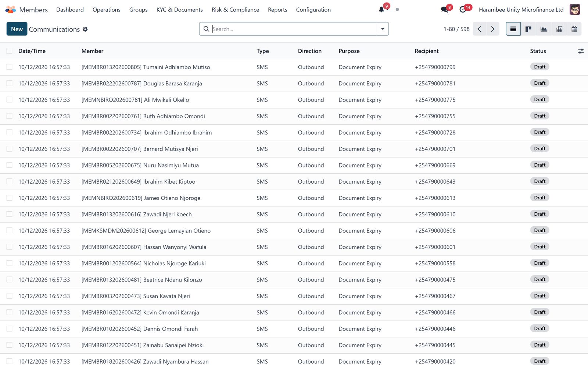Sort by the Status column header
The height and width of the screenshot is (368, 588).
538,51
